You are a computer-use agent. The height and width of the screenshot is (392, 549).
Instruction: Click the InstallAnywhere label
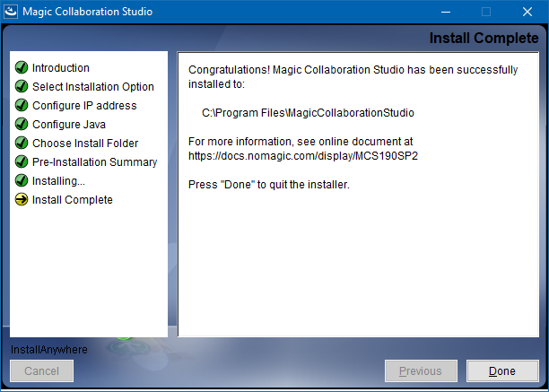pyautogui.click(x=49, y=350)
